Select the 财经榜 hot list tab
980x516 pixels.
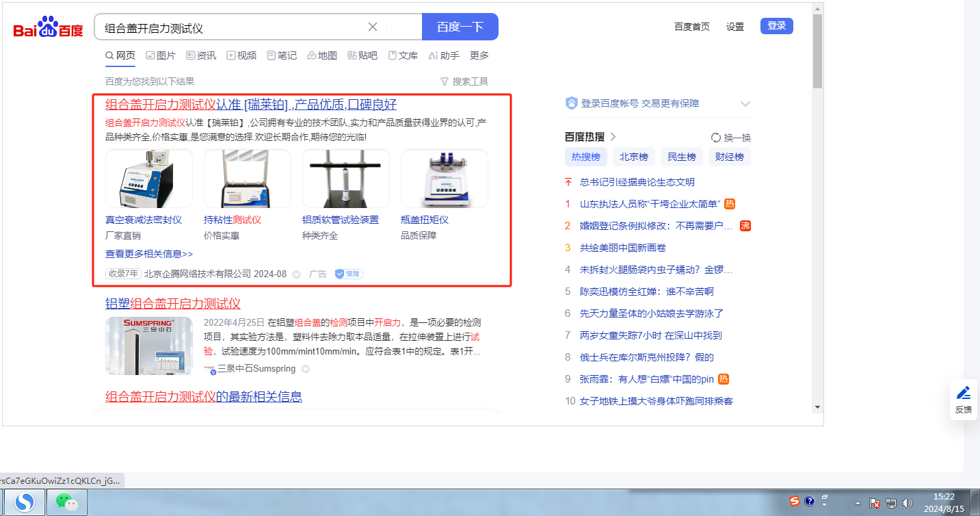[730, 157]
